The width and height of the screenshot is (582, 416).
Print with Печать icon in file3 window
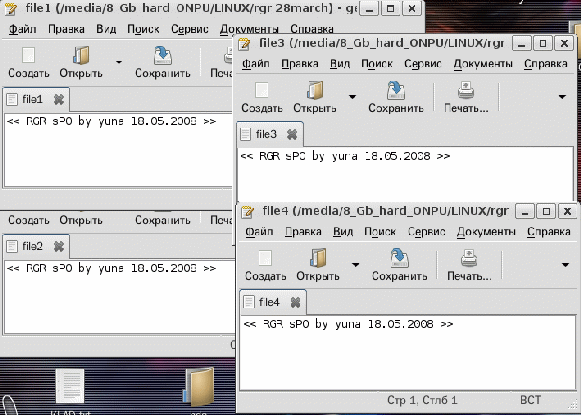466,90
